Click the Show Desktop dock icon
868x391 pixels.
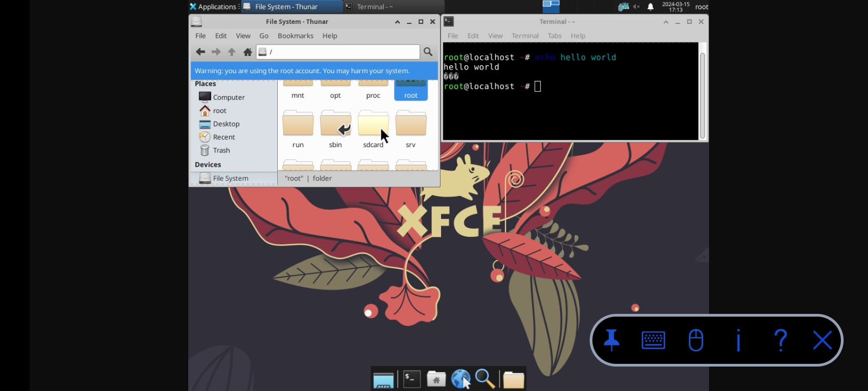pos(383,380)
